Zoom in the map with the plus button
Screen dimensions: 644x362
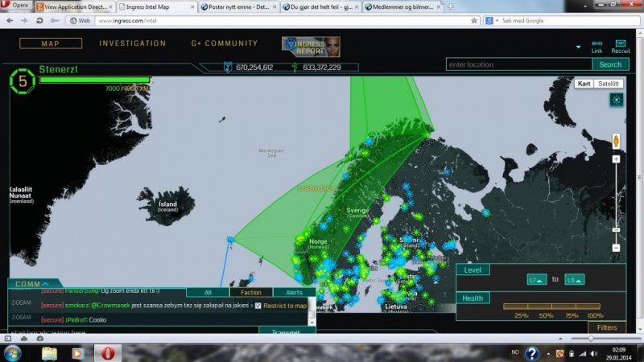(x=616, y=158)
